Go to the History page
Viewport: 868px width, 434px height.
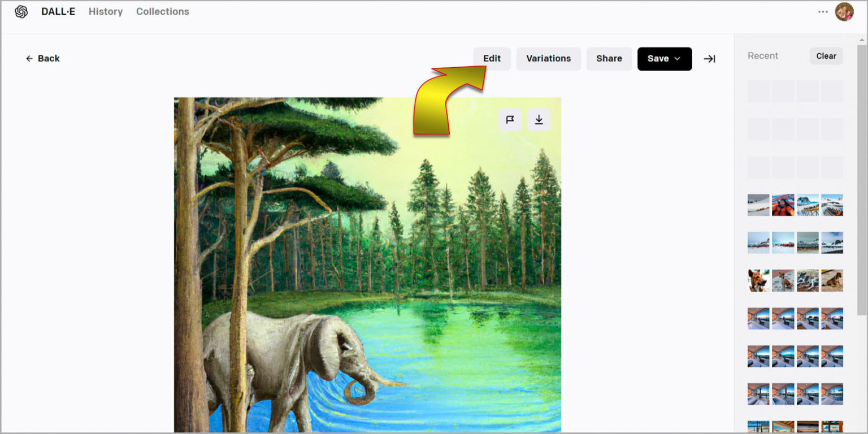point(105,11)
